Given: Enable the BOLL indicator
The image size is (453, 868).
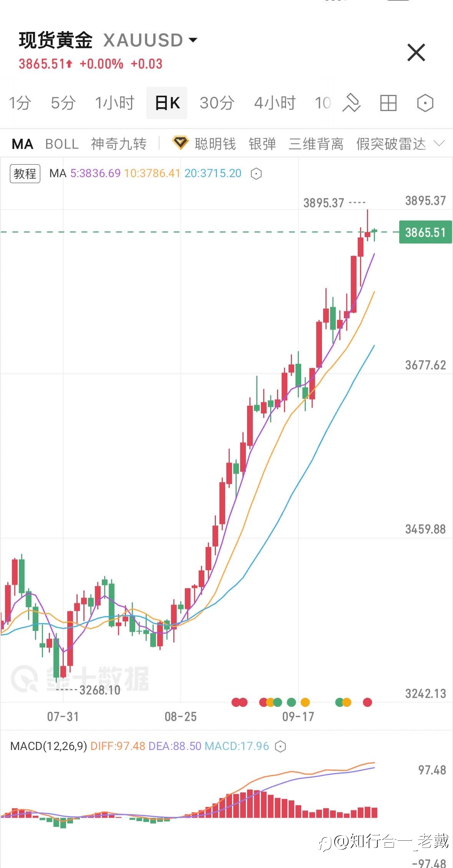Looking at the screenshot, I should coord(62,144).
